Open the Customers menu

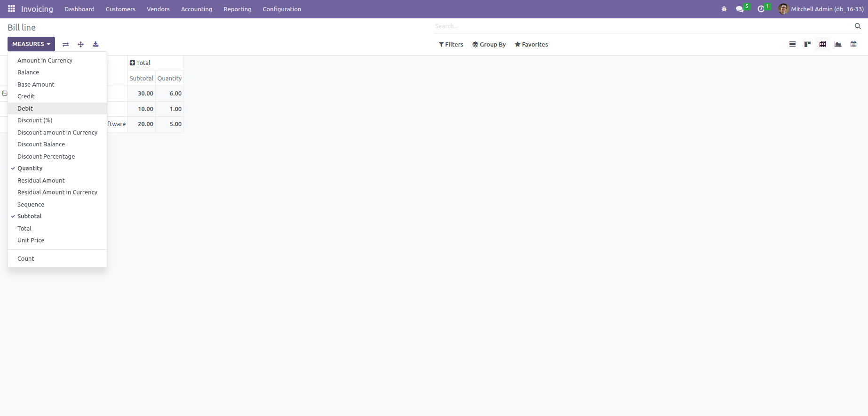coord(120,9)
